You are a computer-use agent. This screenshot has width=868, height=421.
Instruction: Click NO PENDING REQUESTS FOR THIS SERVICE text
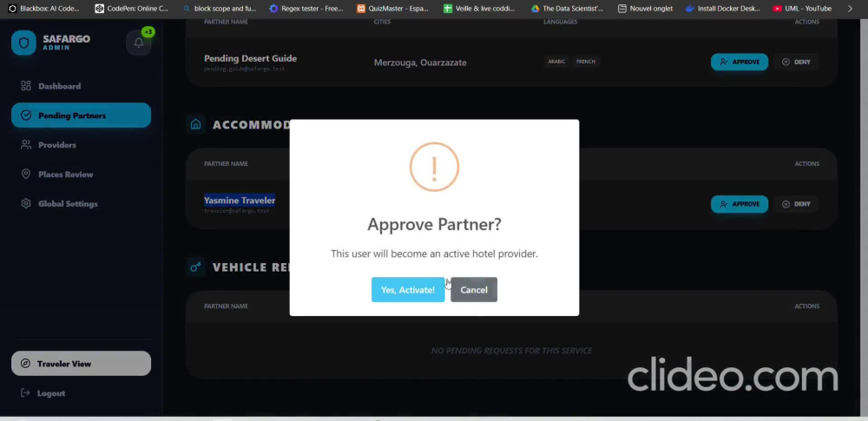(511, 351)
